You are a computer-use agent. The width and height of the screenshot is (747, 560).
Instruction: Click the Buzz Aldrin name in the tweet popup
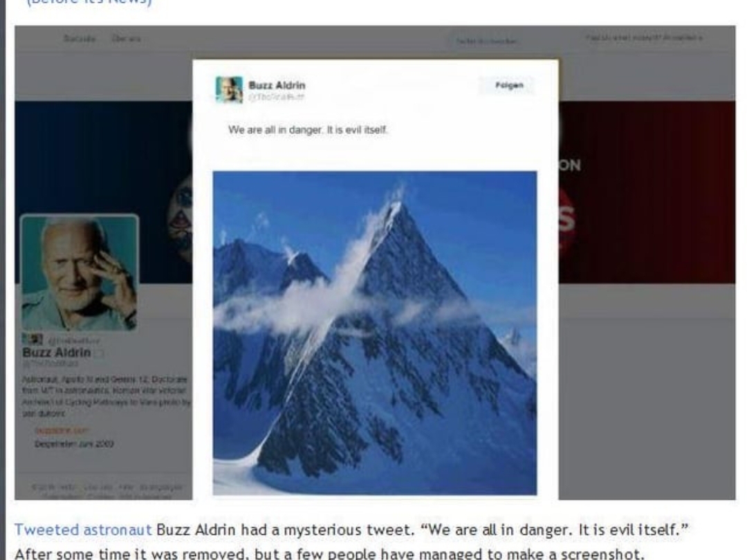(277, 85)
